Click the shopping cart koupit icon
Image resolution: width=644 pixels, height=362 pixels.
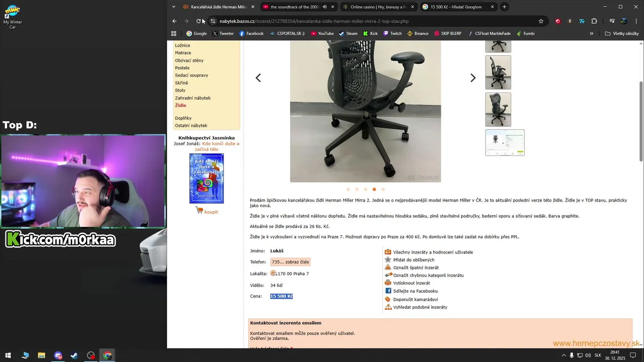tap(199, 211)
